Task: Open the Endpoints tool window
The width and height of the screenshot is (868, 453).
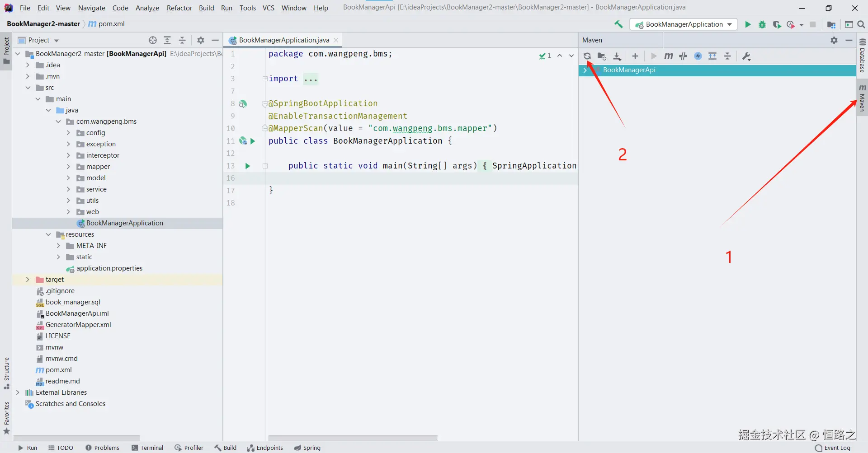Action: [x=265, y=448]
